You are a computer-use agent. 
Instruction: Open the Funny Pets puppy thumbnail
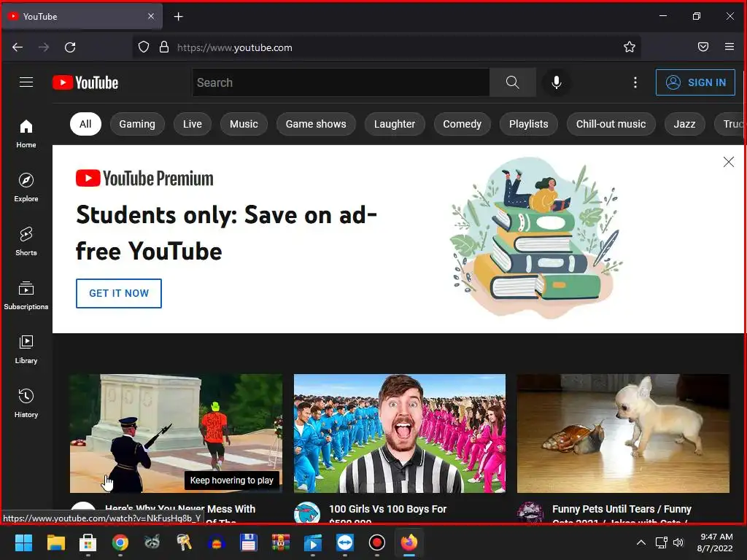[623, 433]
